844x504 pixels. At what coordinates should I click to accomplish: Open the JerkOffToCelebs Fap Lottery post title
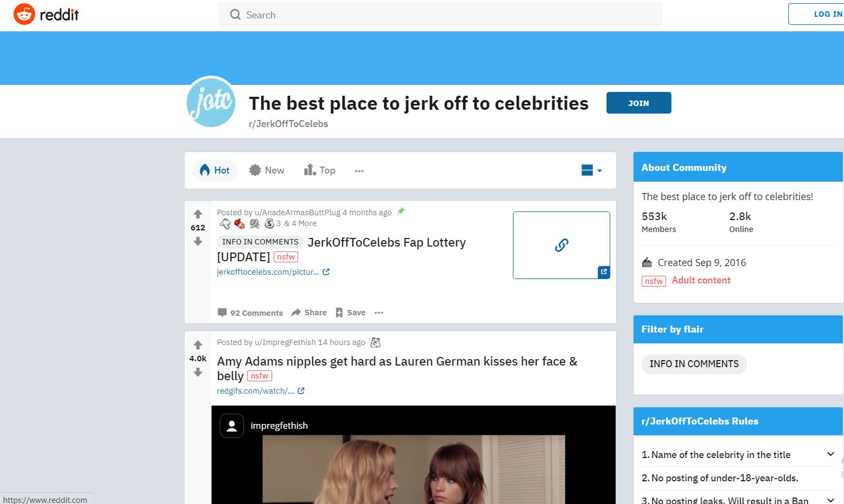point(341,249)
